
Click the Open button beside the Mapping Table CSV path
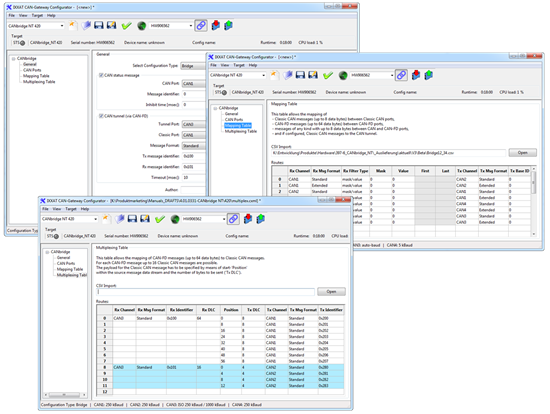[522, 153]
